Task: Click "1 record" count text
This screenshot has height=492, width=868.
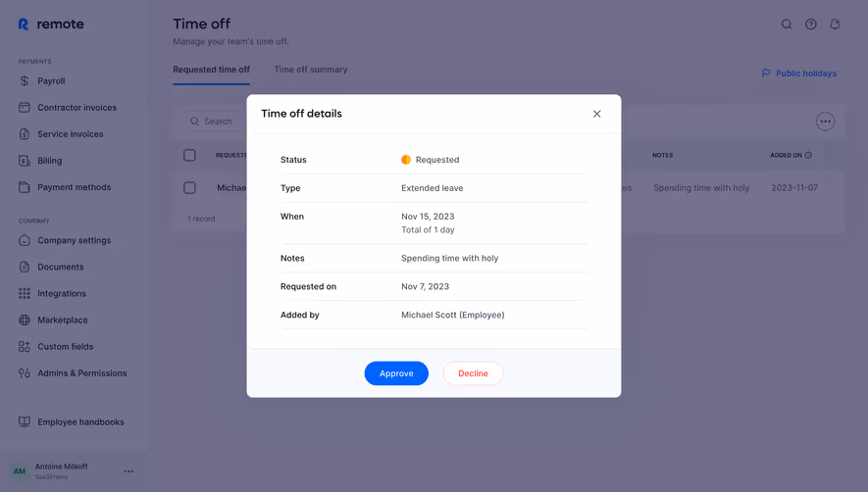Action: pyautogui.click(x=201, y=219)
